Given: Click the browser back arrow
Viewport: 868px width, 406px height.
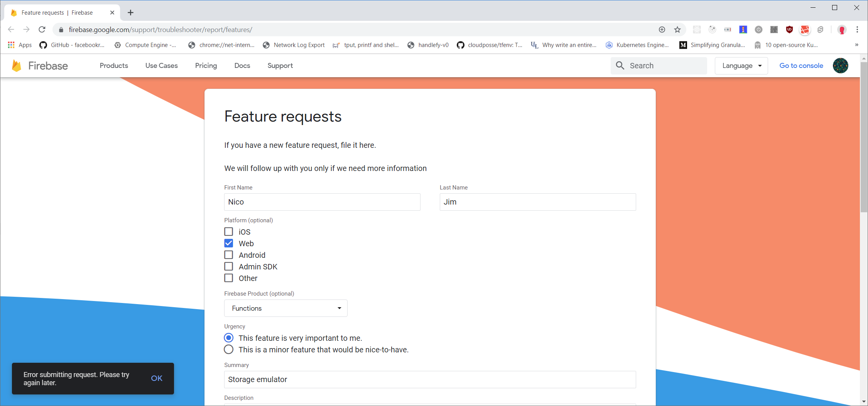Looking at the screenshot, I should (11, 29).
